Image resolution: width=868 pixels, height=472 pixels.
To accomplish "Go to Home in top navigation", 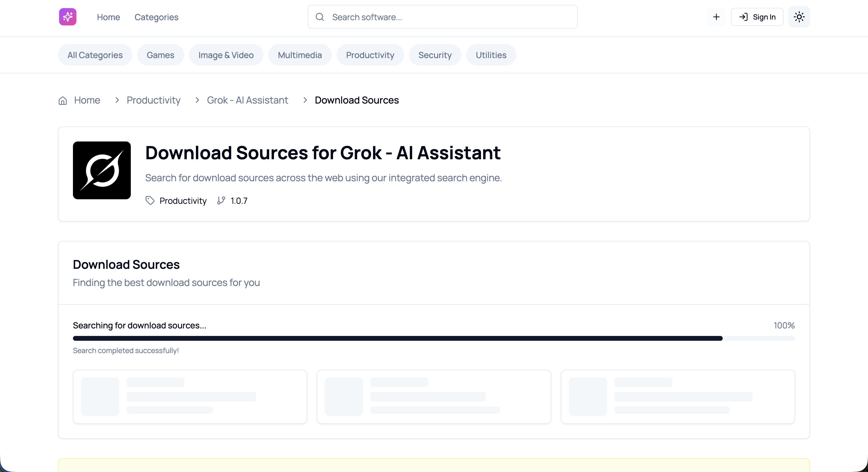I will click(108, 17).
